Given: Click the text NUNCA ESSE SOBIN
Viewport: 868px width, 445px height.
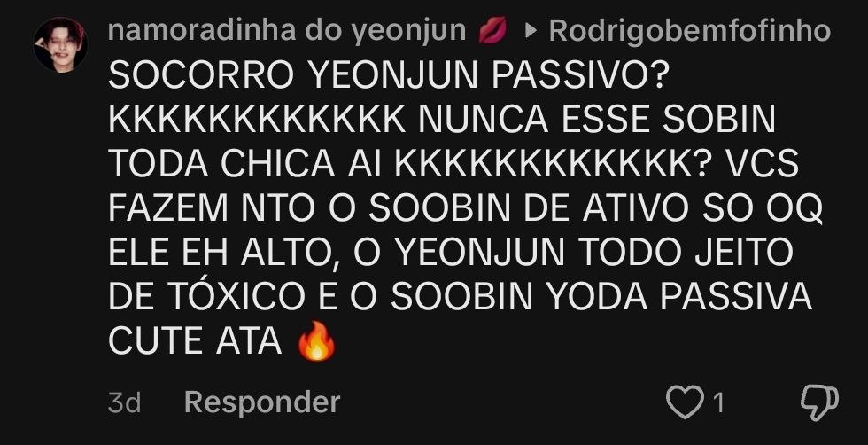Looking at the screenshot, I should pos(597,121).
